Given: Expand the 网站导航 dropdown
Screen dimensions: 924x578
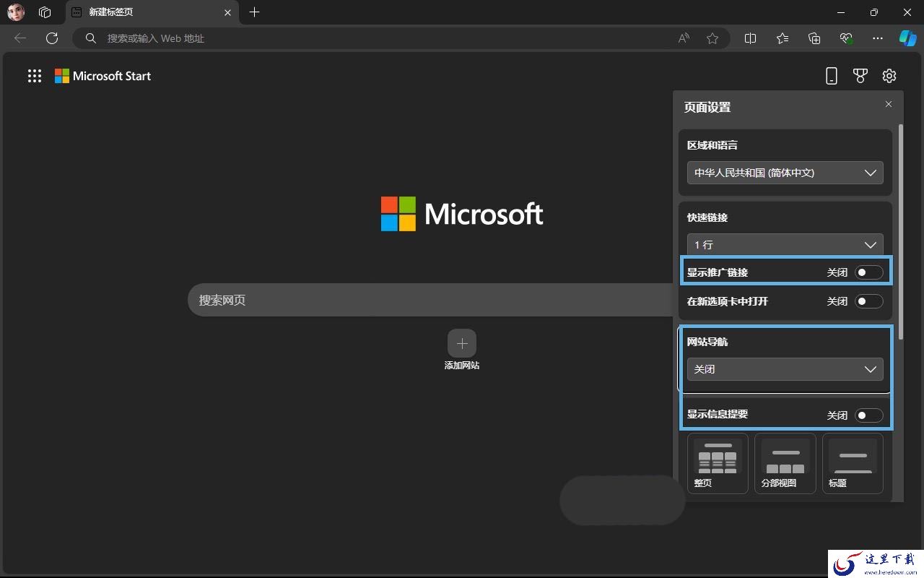Looking at the screenshot, I should tap(785, 369).
